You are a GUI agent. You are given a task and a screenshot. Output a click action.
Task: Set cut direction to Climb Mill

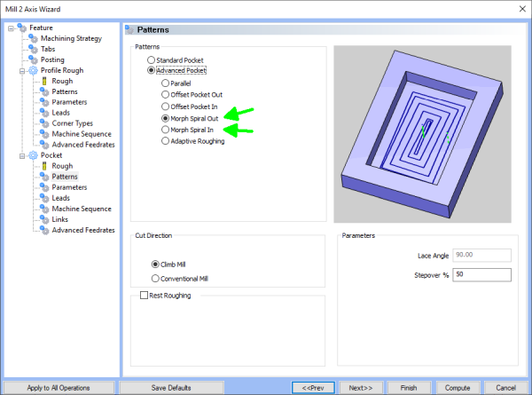(155, 265)
